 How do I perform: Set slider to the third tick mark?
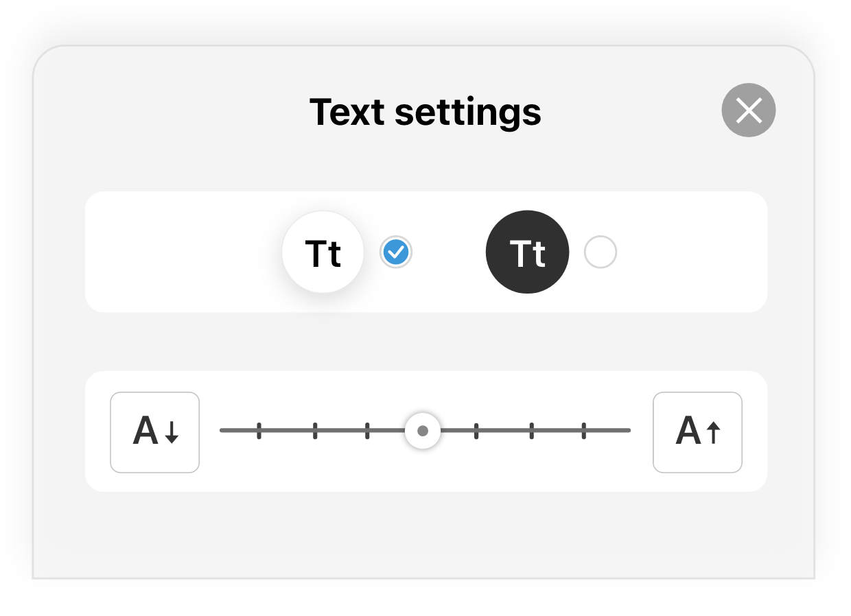pyautogui.click(x=367, y=431)
